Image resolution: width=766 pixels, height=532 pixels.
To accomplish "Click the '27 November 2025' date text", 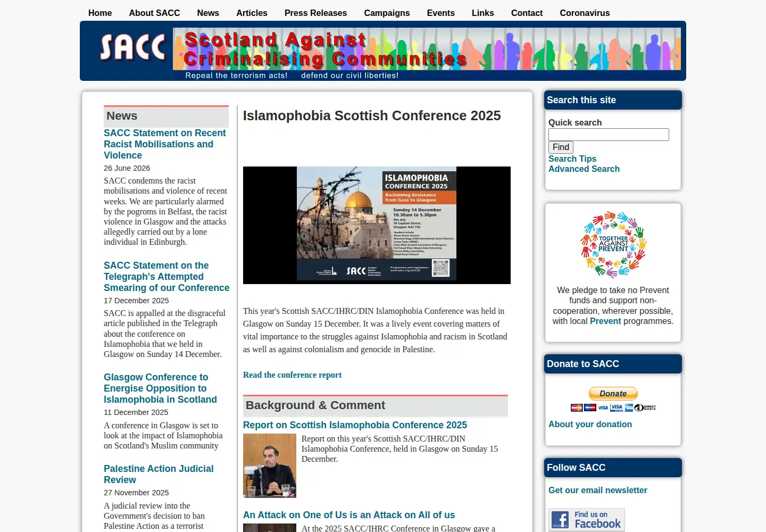I will click(136, 493).
